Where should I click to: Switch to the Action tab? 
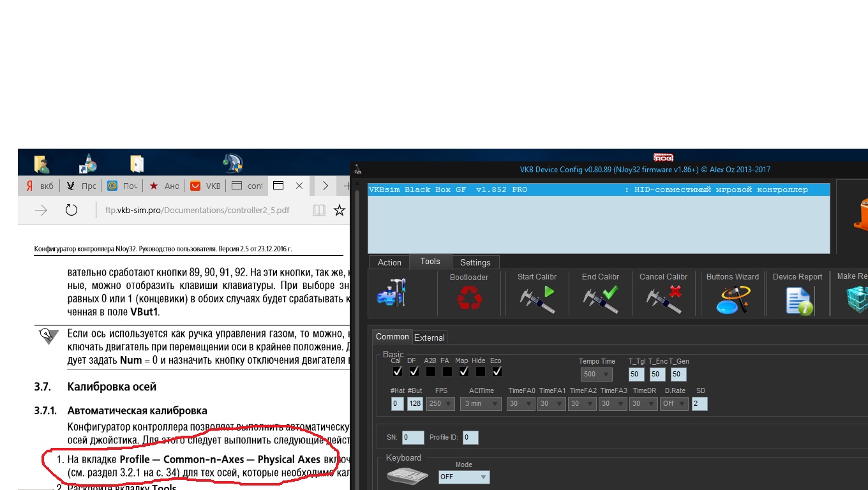coord(389,262)
